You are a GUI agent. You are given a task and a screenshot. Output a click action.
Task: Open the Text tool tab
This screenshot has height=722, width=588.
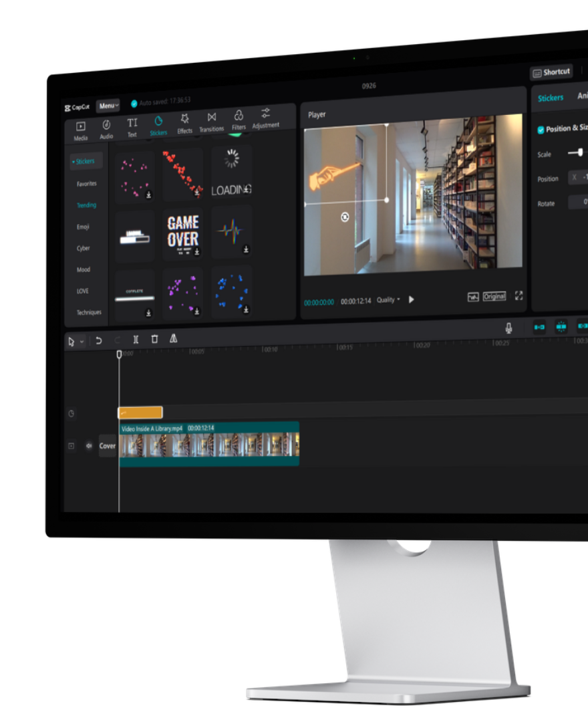pos(132,123)
